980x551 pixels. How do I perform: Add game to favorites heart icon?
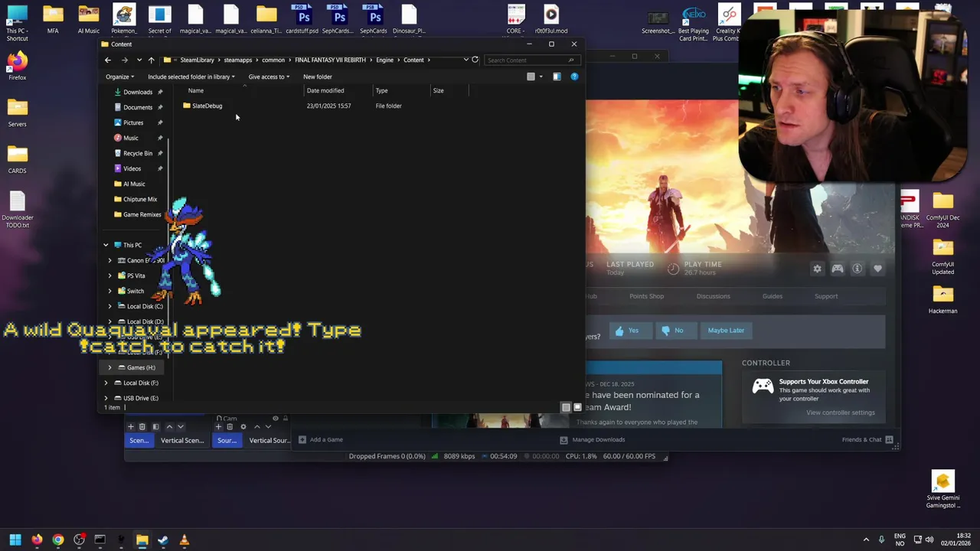pos(877,269)
